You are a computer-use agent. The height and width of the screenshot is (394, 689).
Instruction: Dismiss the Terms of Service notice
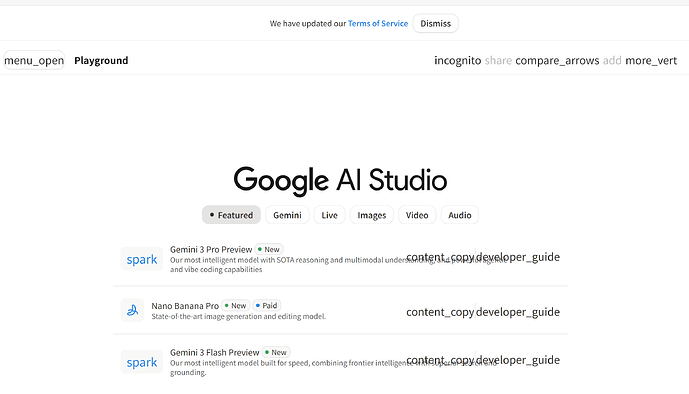pyautogui.click(x=435, y=23)
